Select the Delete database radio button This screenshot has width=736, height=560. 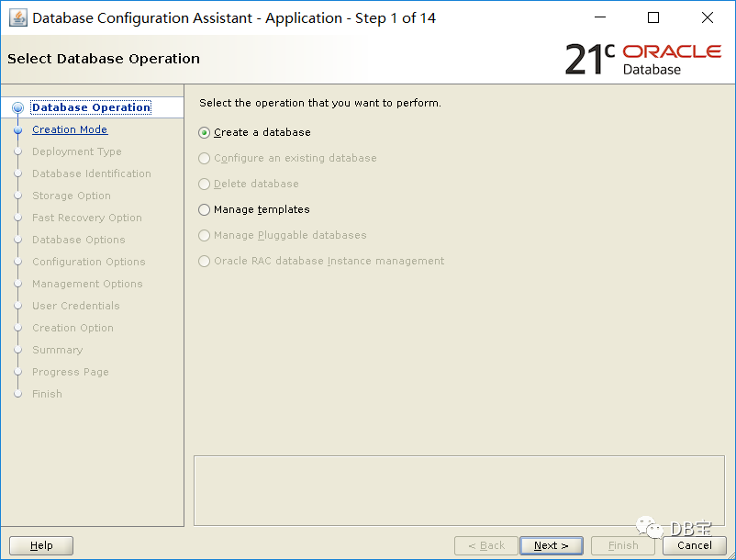click(249, 184)
